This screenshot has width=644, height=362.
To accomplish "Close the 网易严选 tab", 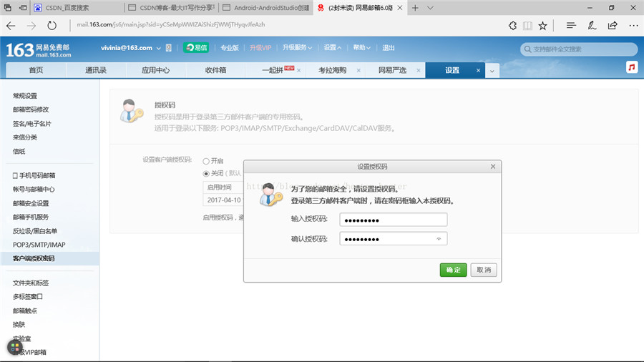I will click(x=418, y=71).
